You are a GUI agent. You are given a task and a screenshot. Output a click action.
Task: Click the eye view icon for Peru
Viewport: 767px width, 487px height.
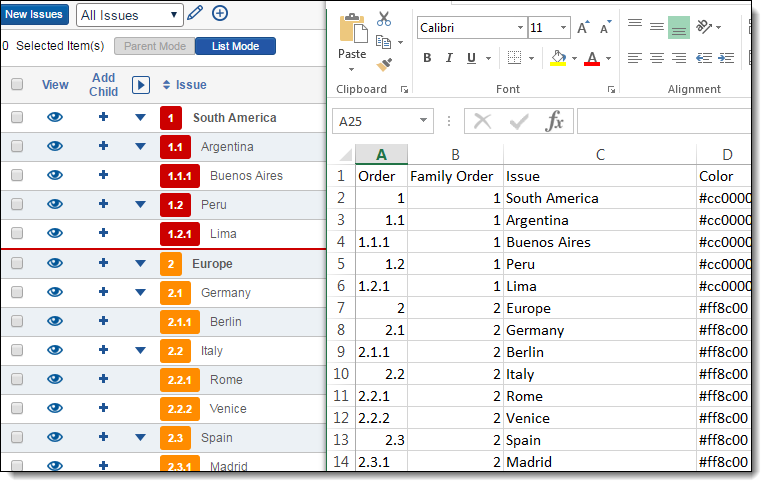coord(55,205)
